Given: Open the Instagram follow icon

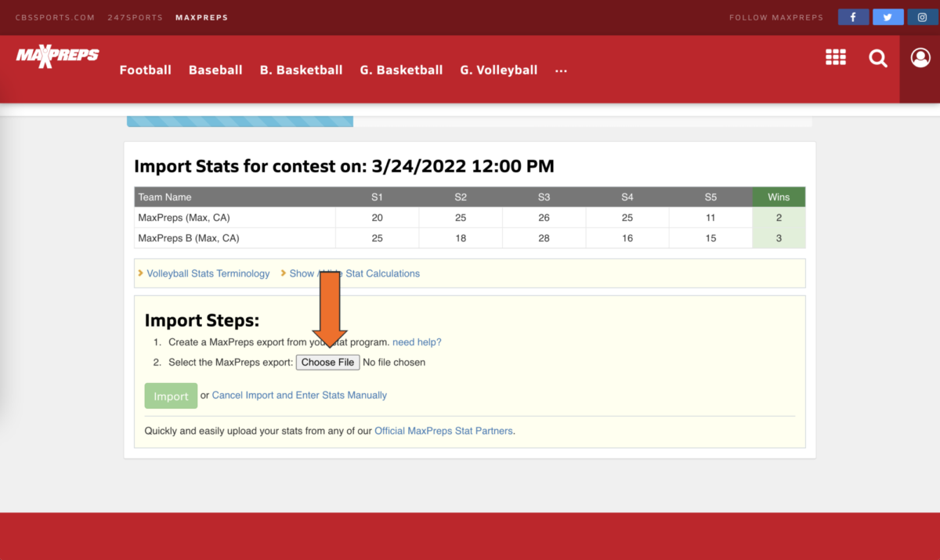Looking at the screenshot, I should point(923,17).
